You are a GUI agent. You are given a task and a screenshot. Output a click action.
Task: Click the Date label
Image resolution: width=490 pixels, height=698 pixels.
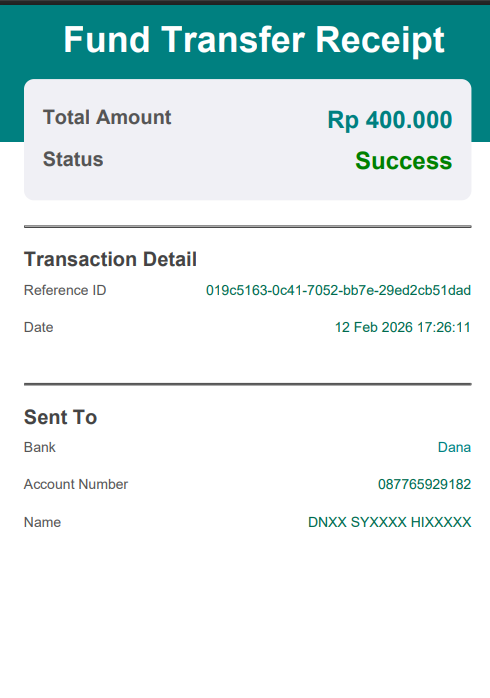(x=39, y=328)
